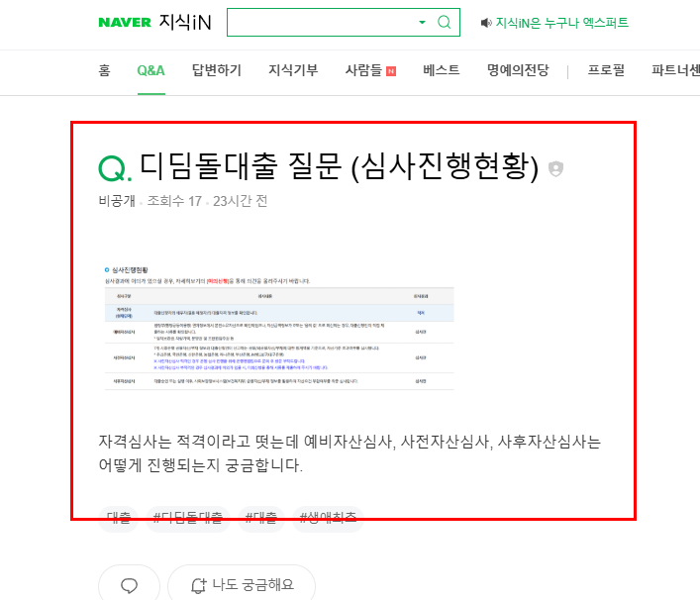Open the 명예의전당 tab
Viewport: 700px width, 600px height.
(518, 70)
